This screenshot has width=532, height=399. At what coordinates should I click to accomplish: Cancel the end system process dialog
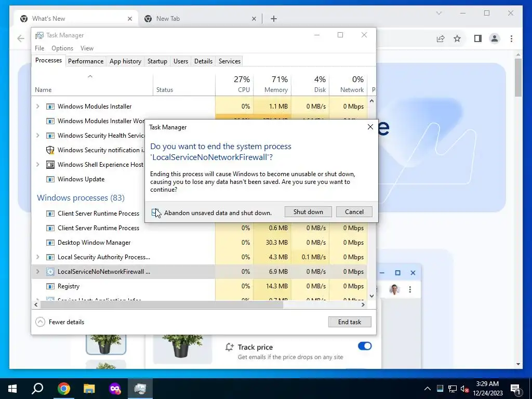[354, 212]
